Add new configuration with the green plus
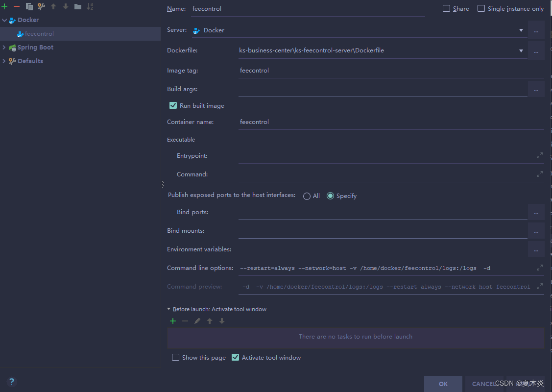 pos(4,6)
